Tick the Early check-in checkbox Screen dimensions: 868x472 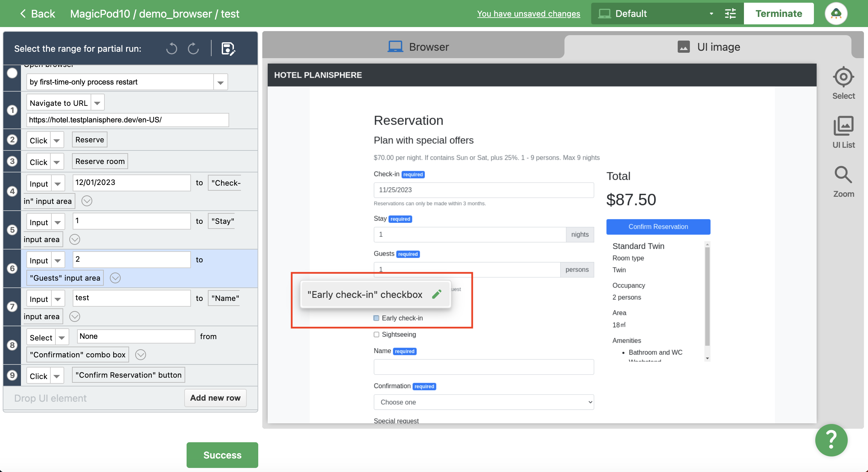coord(376,318)
